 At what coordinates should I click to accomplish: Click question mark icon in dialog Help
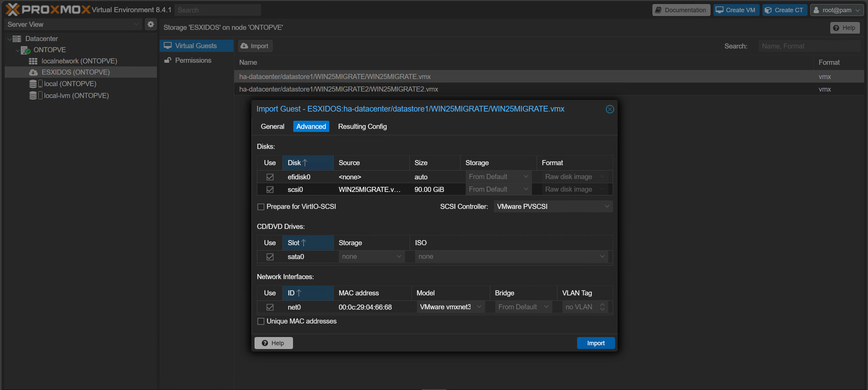coord(265,343)
